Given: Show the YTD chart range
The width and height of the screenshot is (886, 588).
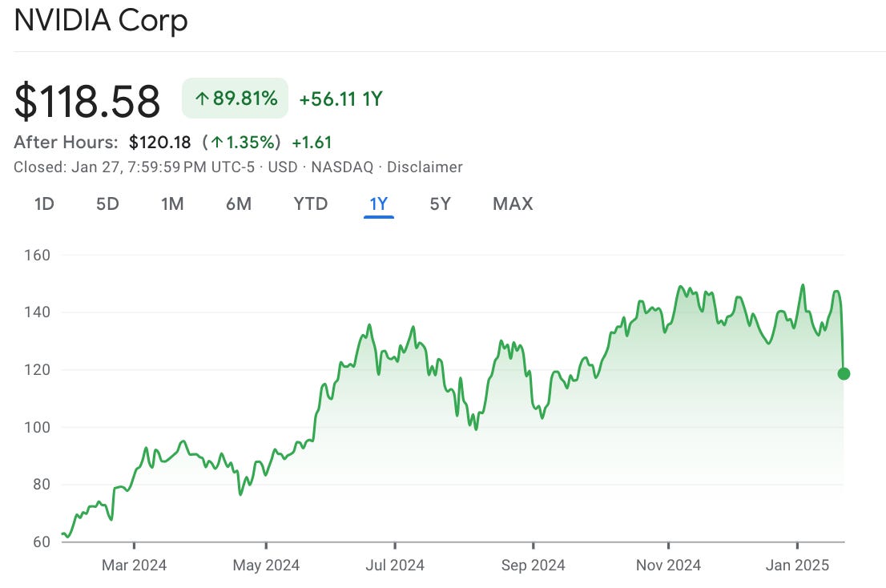Looking at the screenshot, I should coord(310,204).
